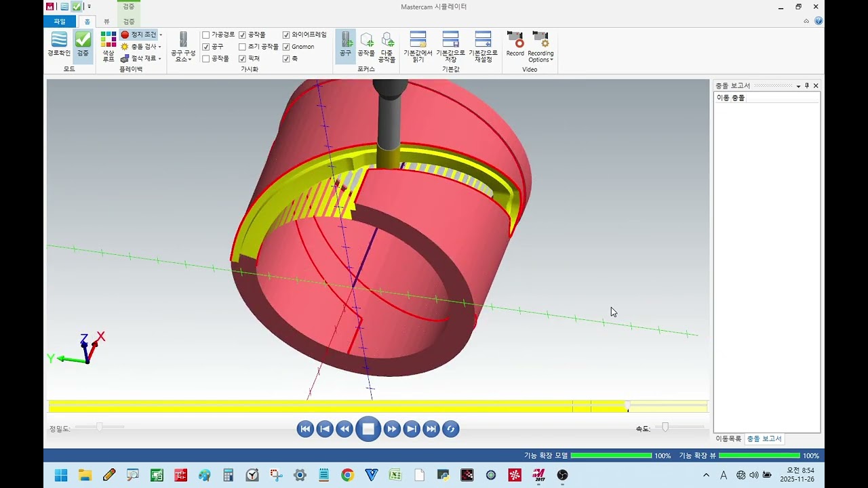The image size is (868, 488).
Task: Step to next operation
Action: click(x=412, y=429)
